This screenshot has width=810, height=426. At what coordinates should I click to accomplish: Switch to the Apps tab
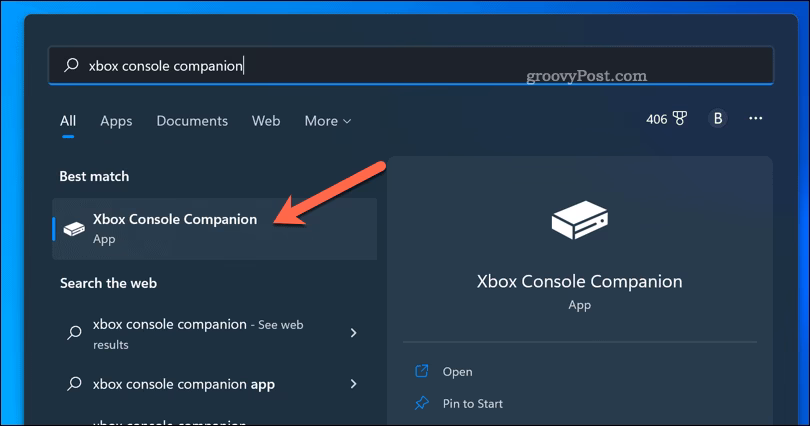click(116, 121)
